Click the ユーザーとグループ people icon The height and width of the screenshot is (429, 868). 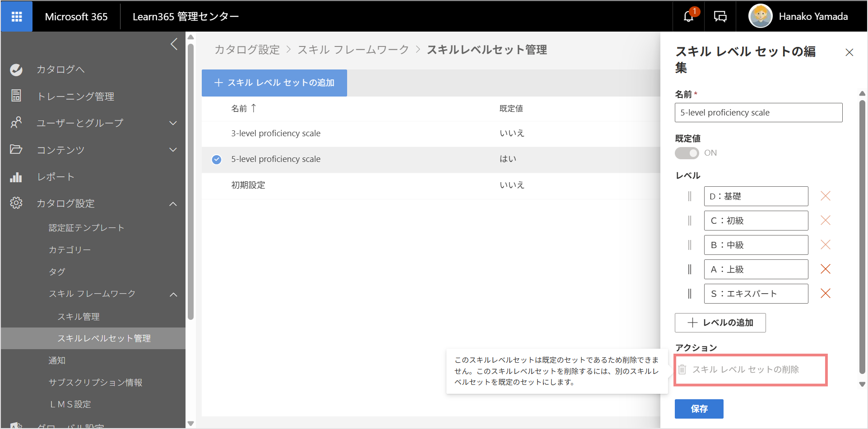tap(16, 122)
